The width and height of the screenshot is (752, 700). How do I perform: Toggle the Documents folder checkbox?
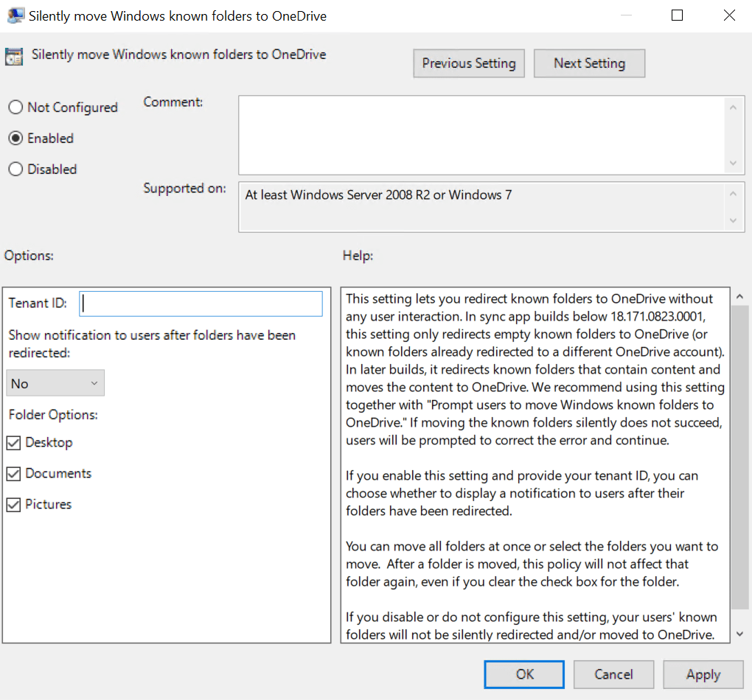(x=13, y=474)
